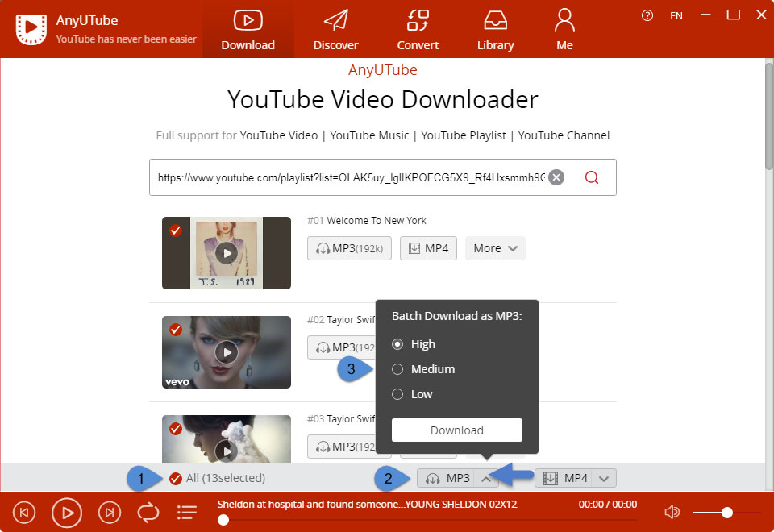Mute with the speaker volume icon
Image resolution: width=774 pixels, height=532 pixels.
coord(672,513)
